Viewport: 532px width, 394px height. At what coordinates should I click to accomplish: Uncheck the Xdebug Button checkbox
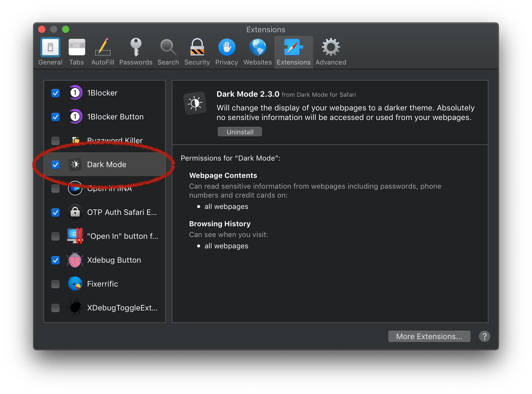tap(55, 260)
